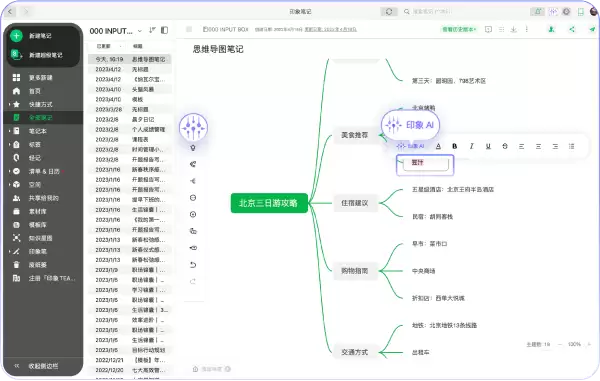
Task: Open the text color A button
Action: point(438,146)
